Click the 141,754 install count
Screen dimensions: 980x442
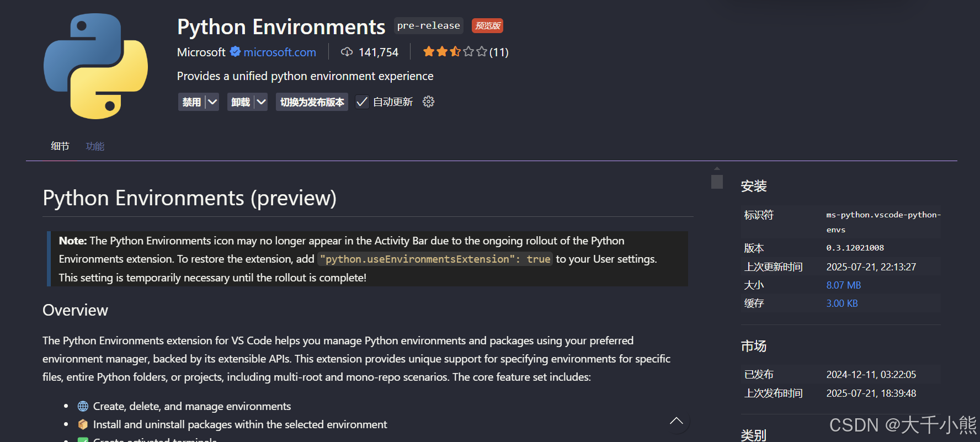click(x=379, y=52)
